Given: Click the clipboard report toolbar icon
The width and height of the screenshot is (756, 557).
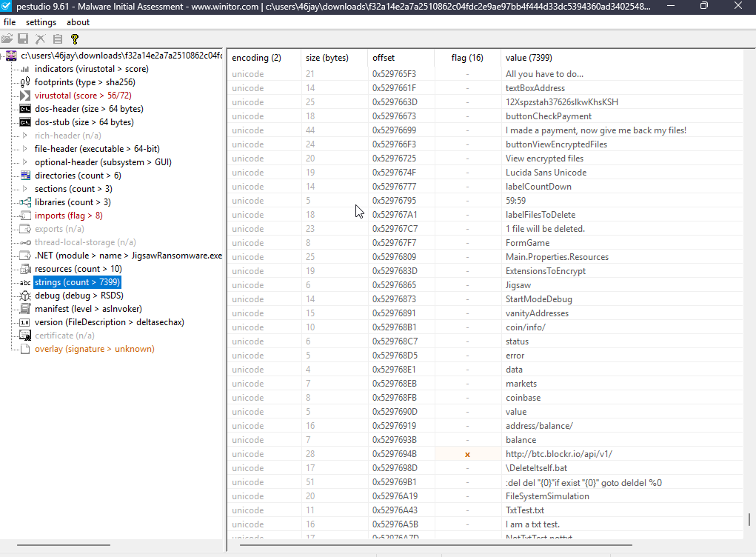Looking at the screenshot, I should click(58, 39).
